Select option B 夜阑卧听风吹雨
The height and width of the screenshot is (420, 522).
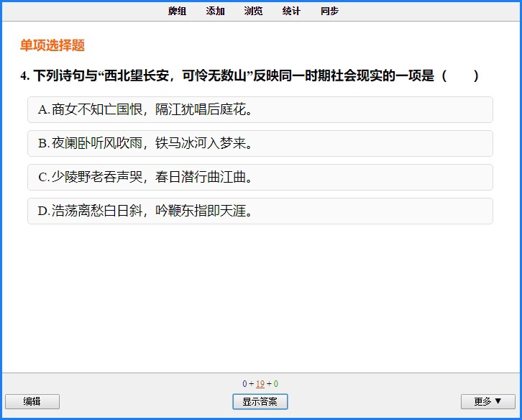(x=260, y=144)
